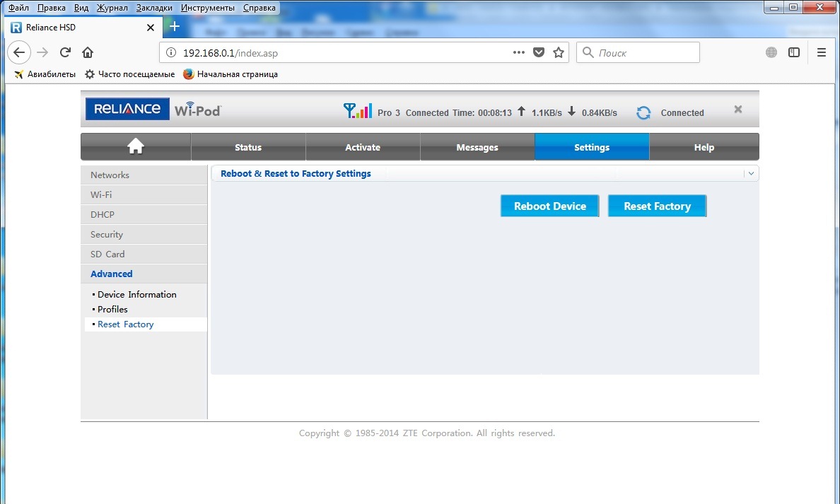840x504 pixels.
Task: Toggle the sidebar panel icon
Action: click(794, 52)
